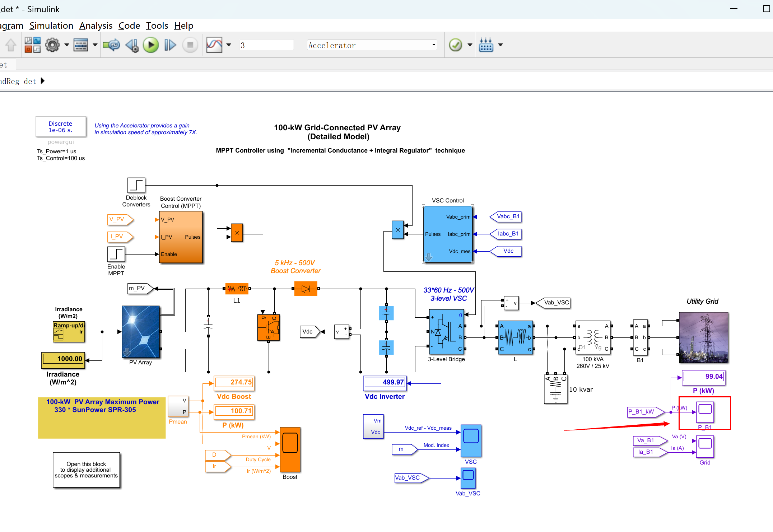Click the Model Explorer icon
The image size is (773, 532).
click(x=81, y=45)
